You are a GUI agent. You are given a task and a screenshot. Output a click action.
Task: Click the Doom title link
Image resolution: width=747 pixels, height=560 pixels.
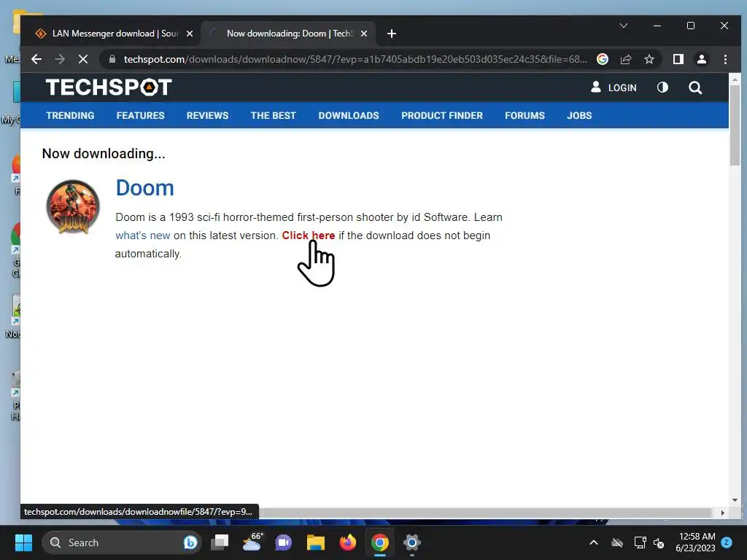pyautogui.click(x=145, y=187)
